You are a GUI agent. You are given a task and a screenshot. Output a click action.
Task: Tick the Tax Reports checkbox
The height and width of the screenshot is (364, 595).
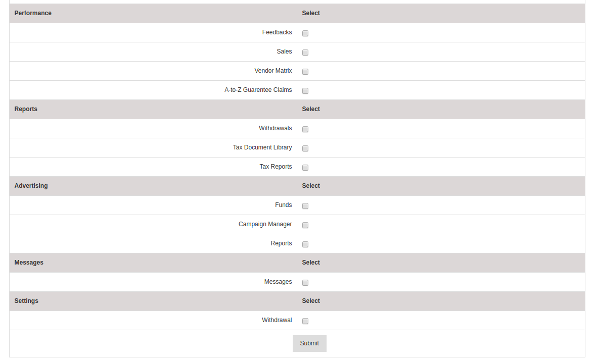(x=305, y=168)
